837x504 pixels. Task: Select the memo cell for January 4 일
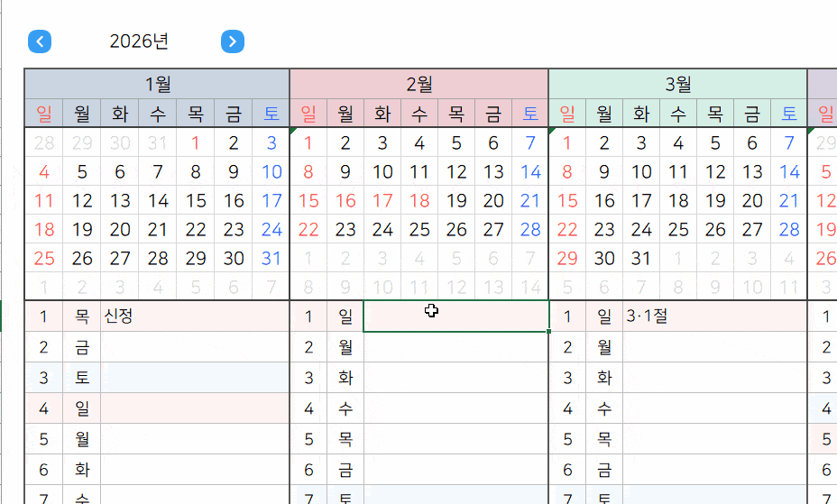click(x=195, y=408)
